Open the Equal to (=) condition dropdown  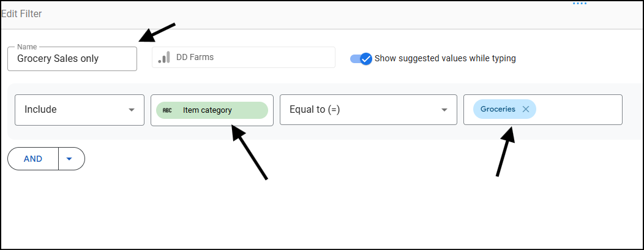(369, 110)
